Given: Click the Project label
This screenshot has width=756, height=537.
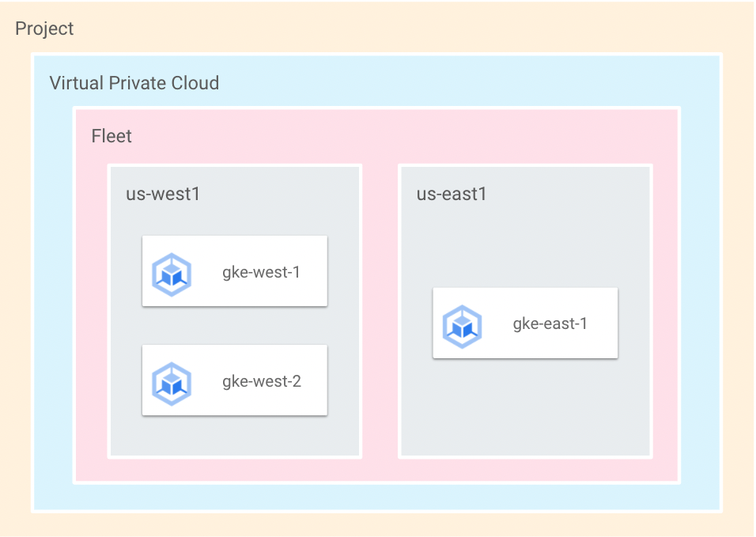Looking at the screenshot, I should [x=44, y=29].
